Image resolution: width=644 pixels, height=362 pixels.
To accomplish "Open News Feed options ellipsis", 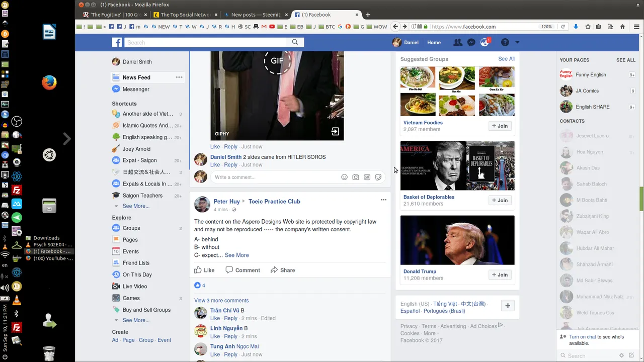I will coord(179,77).
